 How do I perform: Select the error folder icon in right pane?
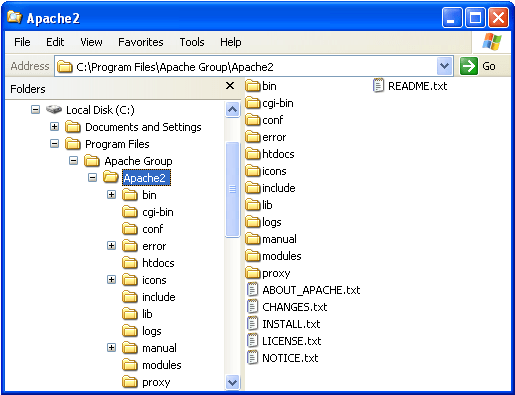253,137
